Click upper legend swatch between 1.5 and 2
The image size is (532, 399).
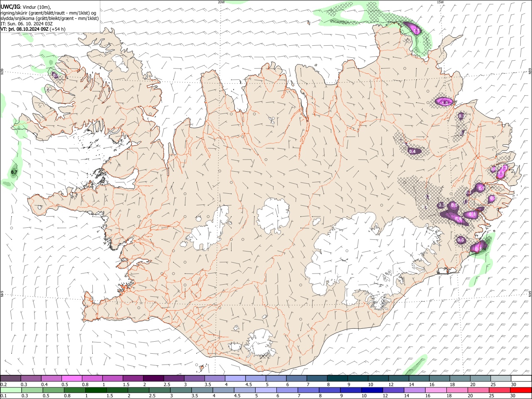point(133,378)
